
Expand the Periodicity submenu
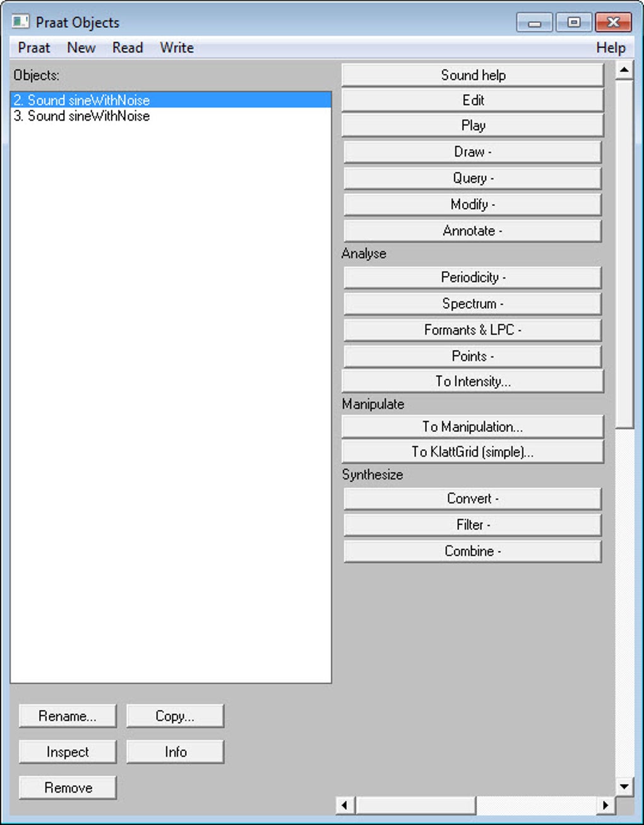coord(473,277)
